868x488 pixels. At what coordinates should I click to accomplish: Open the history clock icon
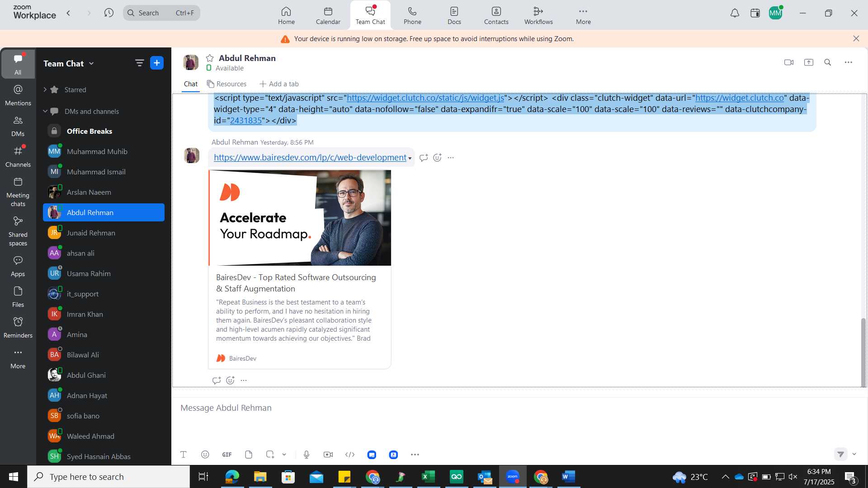[108, 13]
